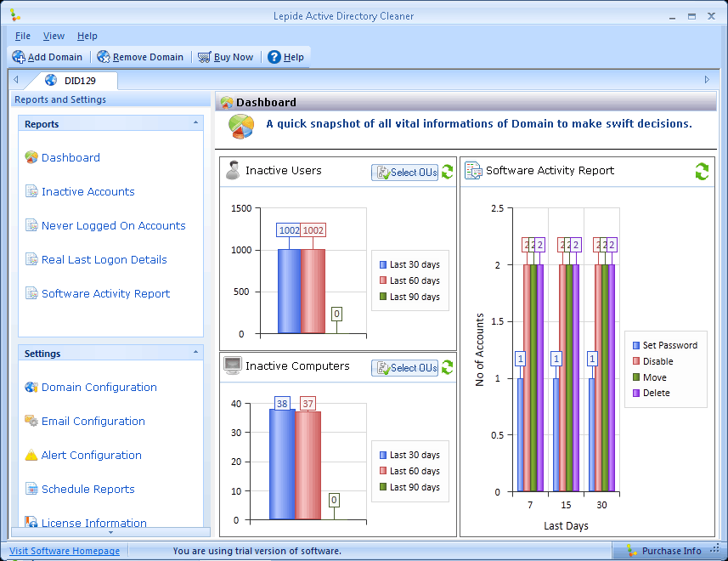This screenshot has height=561, width=728.
Task: Select OUs for Inactive Users
Action: point(404,173)
